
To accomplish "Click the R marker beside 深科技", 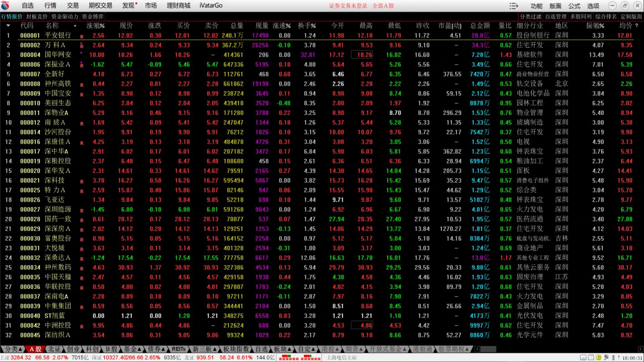I will click(x=82, y=182).
